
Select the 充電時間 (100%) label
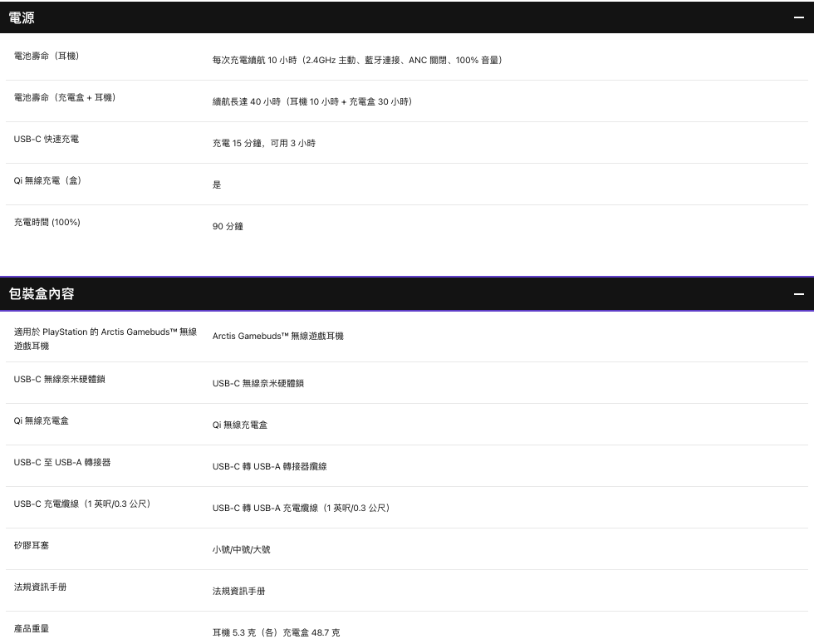tap(47, 222)
